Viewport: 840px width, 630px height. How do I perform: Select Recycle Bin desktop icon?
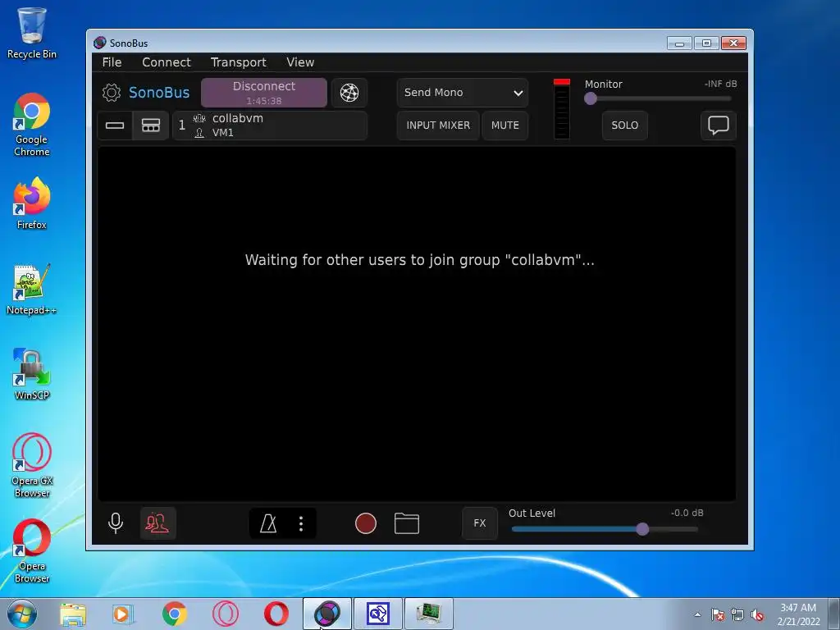[32, 32]
